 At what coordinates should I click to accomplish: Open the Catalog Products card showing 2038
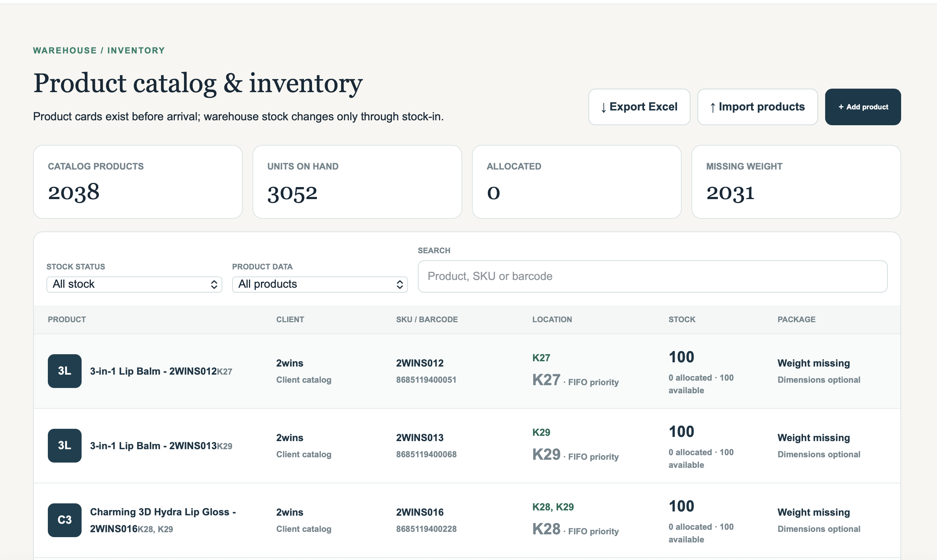(138, 182)
